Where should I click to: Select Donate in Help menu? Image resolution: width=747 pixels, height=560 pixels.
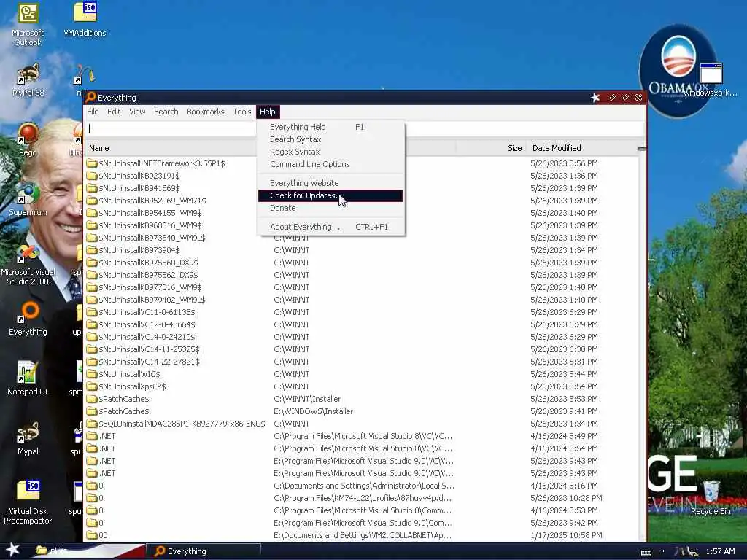point(330,208)
